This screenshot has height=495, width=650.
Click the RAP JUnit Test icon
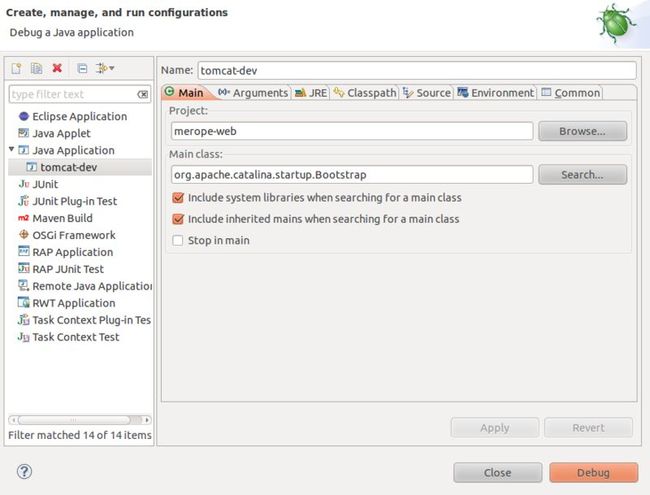click(24, 269)
